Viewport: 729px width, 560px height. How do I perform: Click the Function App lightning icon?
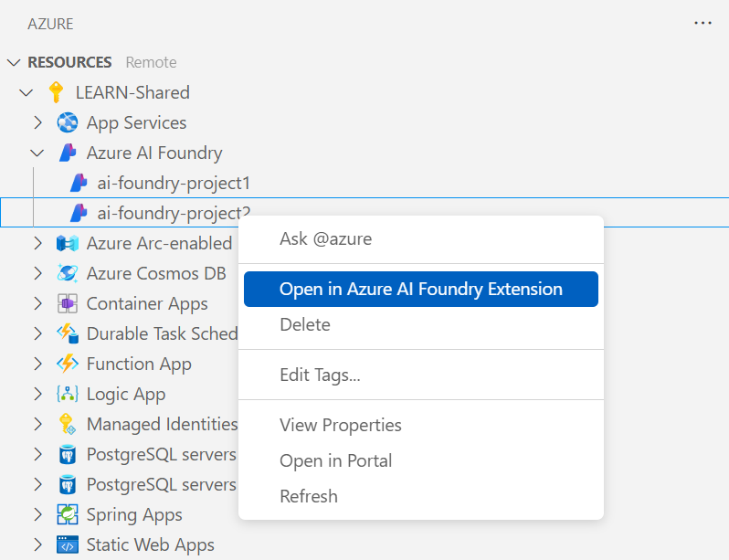68,364
